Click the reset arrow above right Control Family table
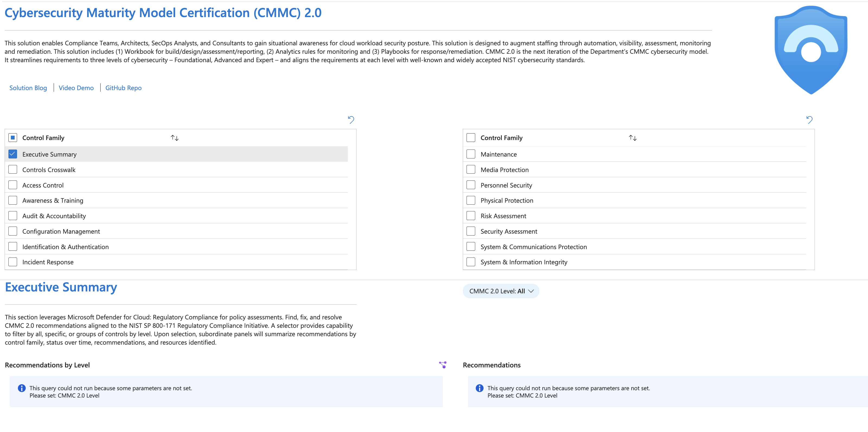The width and height of the screenshot is (868, 432). (x=809, y=120)
